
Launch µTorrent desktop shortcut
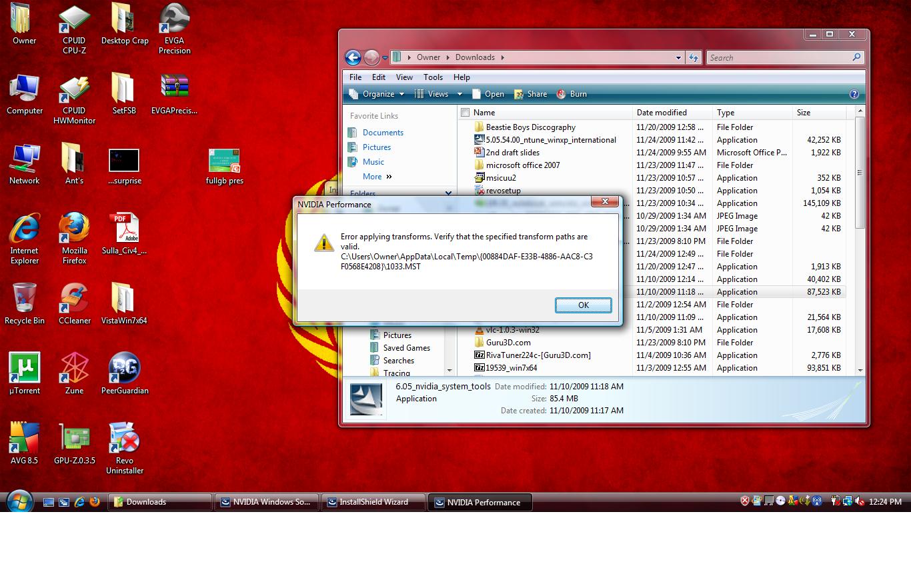coord(25,375)
